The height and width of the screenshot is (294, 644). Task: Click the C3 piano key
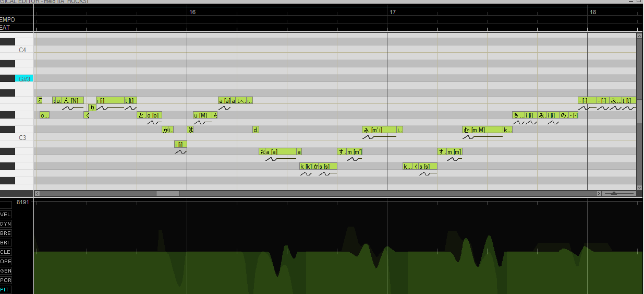tap(22, 138)
